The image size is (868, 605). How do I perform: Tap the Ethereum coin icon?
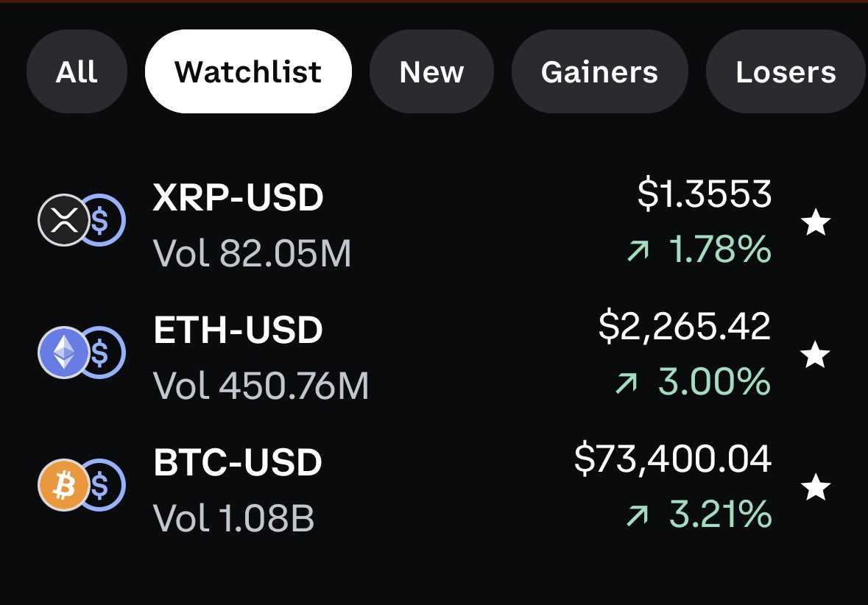(x=64, y=353)
